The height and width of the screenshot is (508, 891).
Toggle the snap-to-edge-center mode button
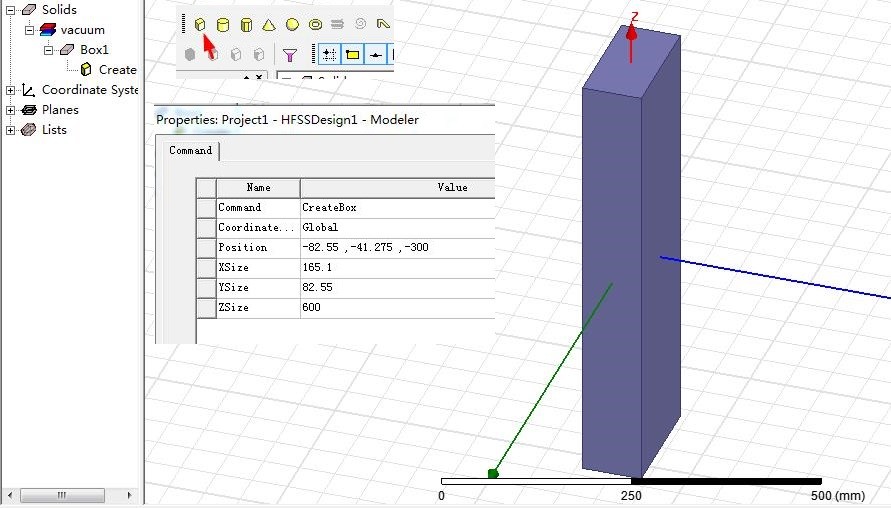click(376, 55)
